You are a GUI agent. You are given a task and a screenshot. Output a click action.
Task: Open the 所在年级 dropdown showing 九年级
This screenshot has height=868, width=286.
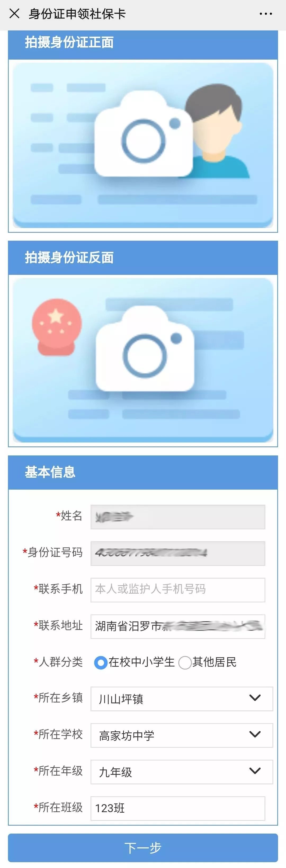point(182,772)
